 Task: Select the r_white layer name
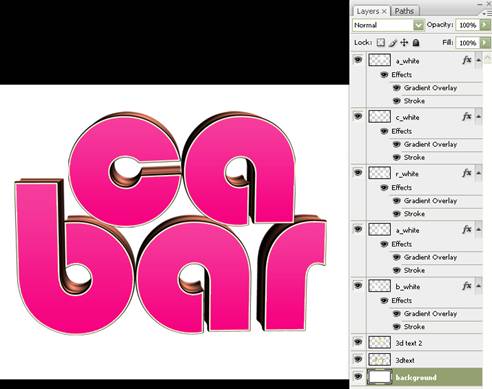tap(407, 174)
